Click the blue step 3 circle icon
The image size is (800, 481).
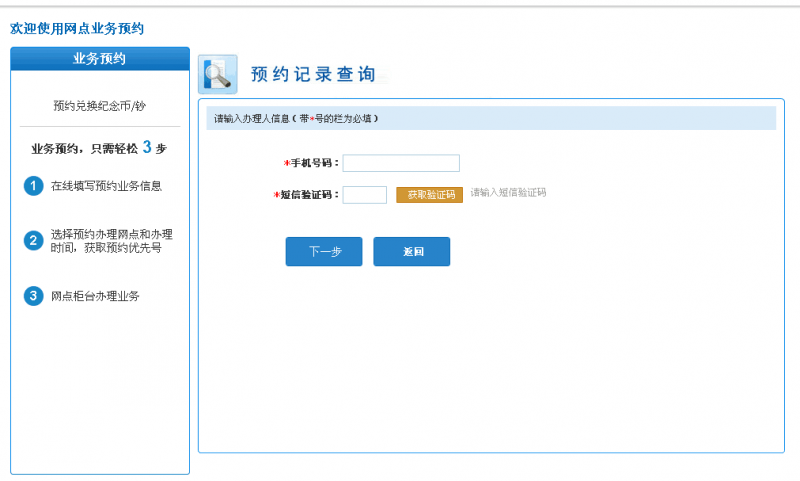(x=33, y=296)
